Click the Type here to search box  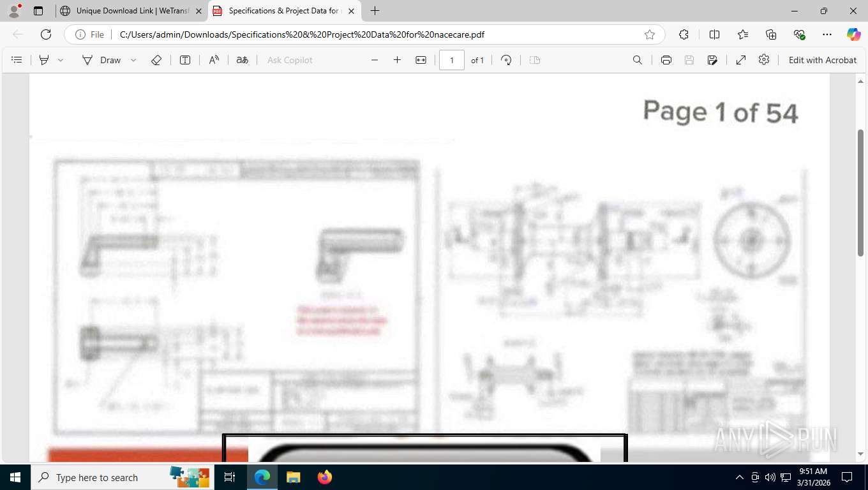coord(121,477)
